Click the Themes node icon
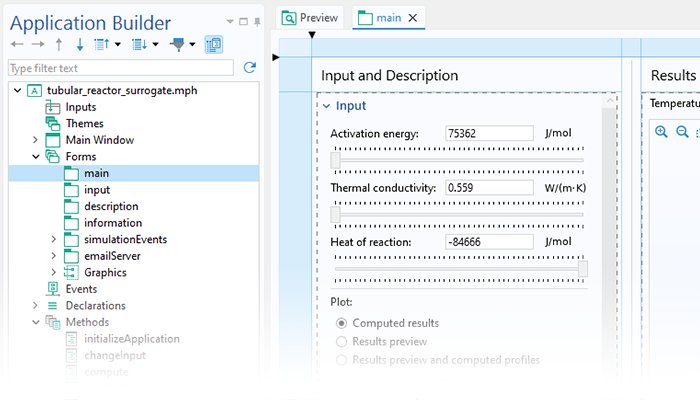 53,124
